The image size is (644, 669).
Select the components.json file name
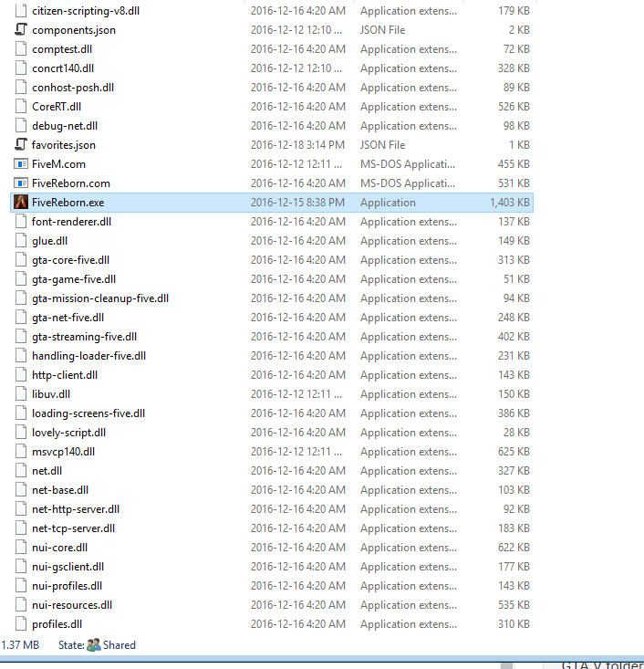(x=74, y=30)
